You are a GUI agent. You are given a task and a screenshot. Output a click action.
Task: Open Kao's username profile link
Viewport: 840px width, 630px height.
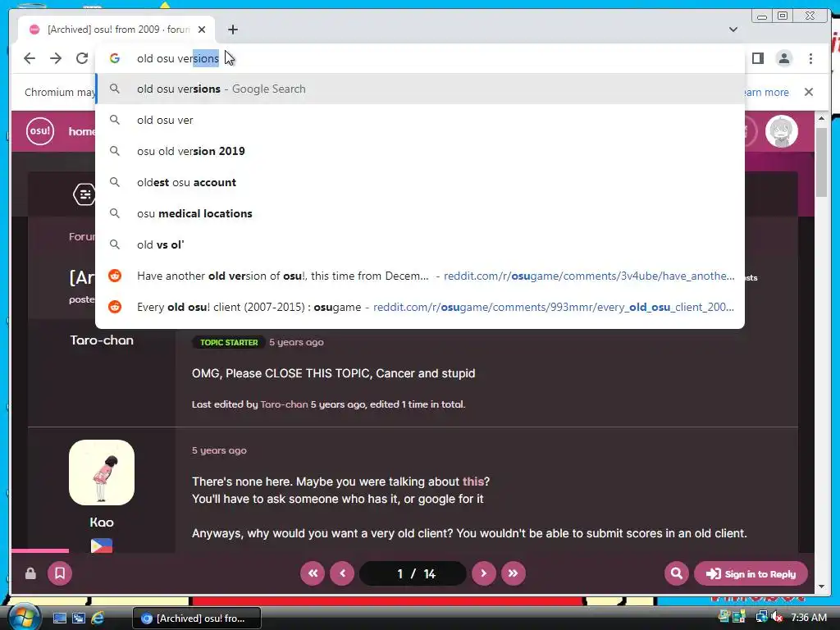click(x=102, y=523)
